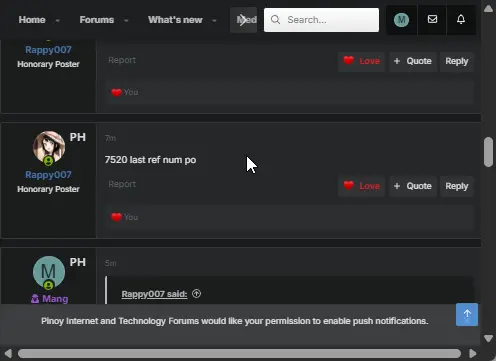Quote the '7520 last ref num po' post
This screenshot has height=361, width=496.
pos(413,186)
